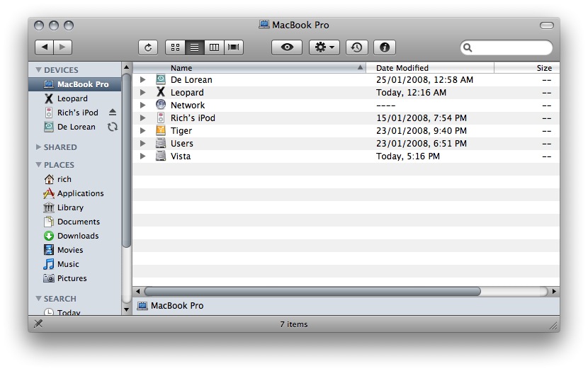Eject Rich's iPod
Image resolution: width=588 pixels, height=371 pixels.
pyautogui.click(x=113, y=112)
